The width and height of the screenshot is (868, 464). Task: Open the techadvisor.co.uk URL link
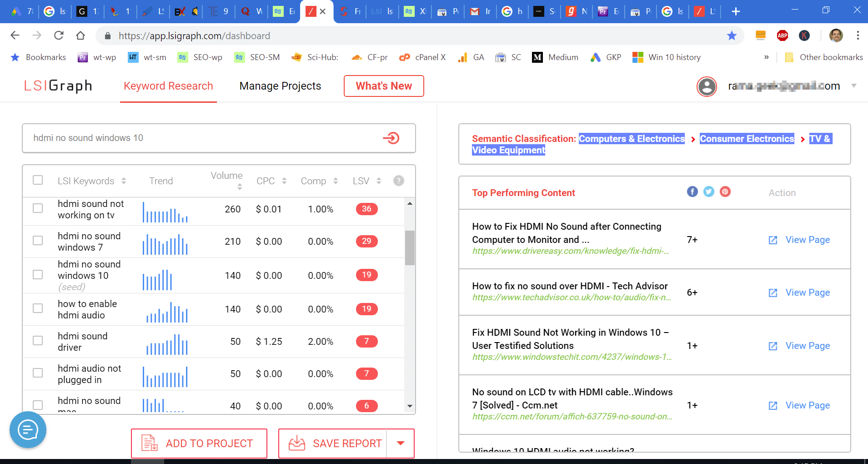[572, 298]
